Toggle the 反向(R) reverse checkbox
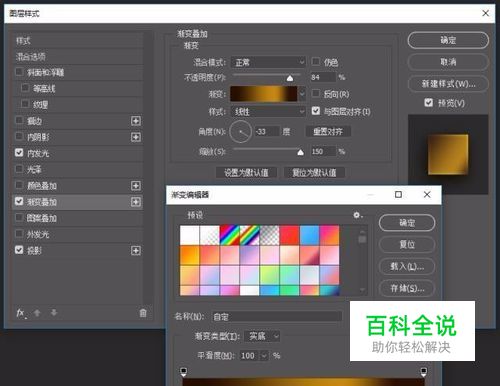Image resolution: width=500 pixels, height=386 pixels. point(315,93)
